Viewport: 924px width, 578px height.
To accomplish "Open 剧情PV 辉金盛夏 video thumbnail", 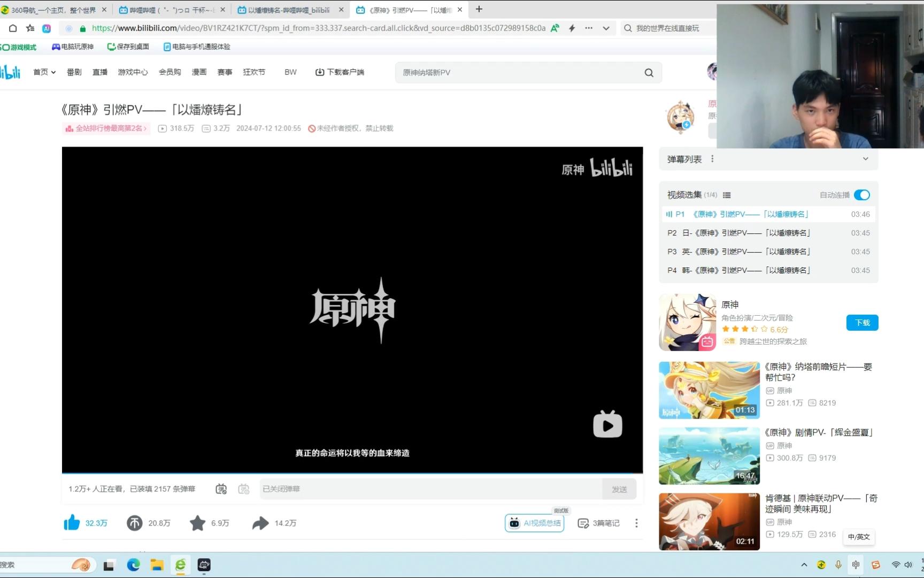I will coord(709,456).
